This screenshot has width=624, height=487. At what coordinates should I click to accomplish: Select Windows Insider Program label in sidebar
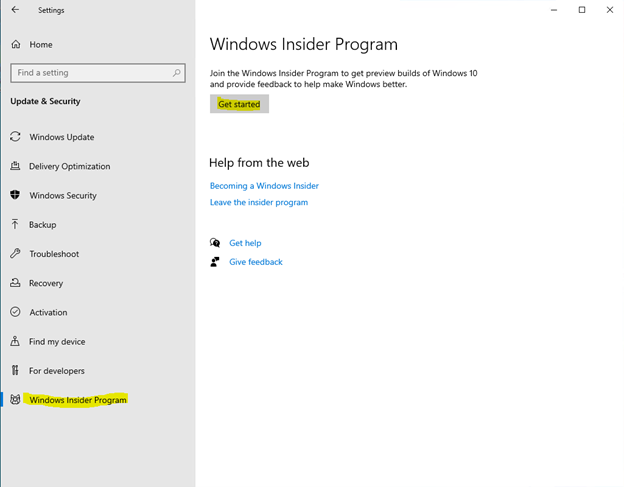[78, 400]
